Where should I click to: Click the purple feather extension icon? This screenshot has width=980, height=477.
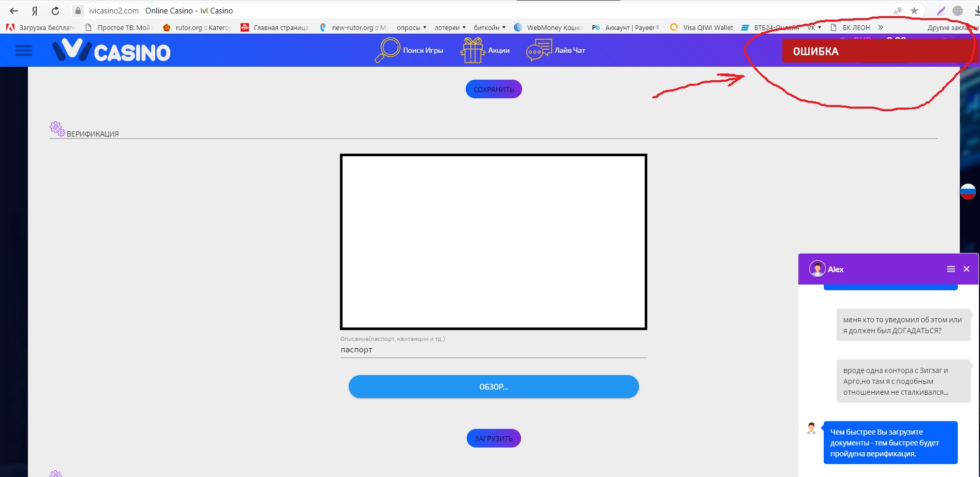[941, 11]
